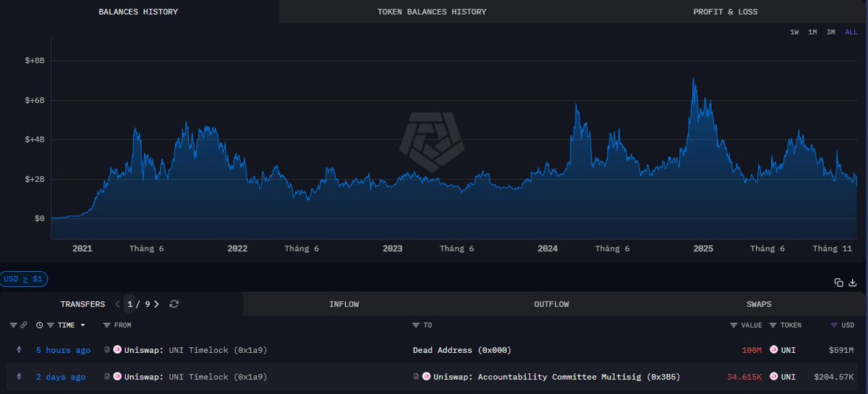Open the TO column filter
Image resolution: width=868 pixels, height=394 pixels.
click(x=416, y=325)
